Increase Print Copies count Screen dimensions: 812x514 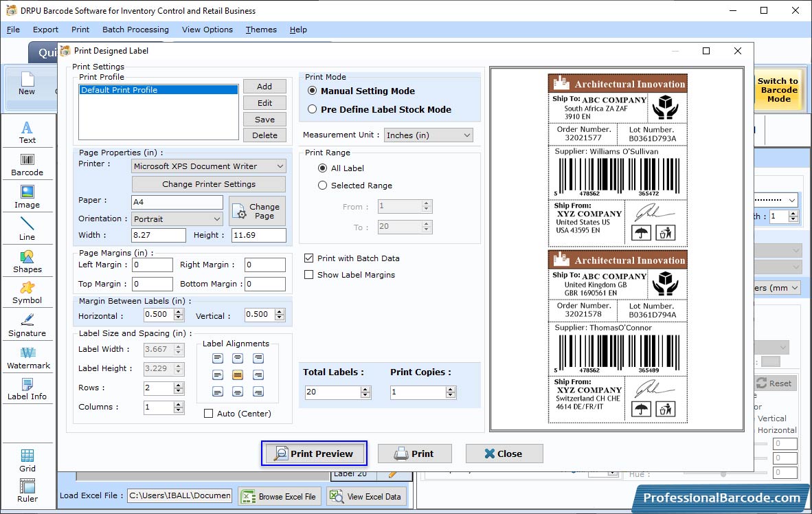click(x=451, y=389)
